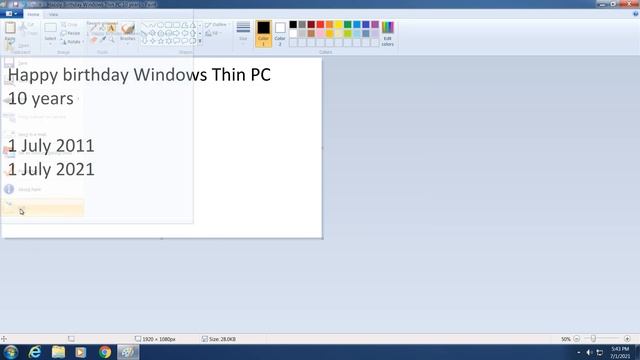This screenshot has height=360, width=640.
Task: Click the Resize command
Action: coord(71,33)
